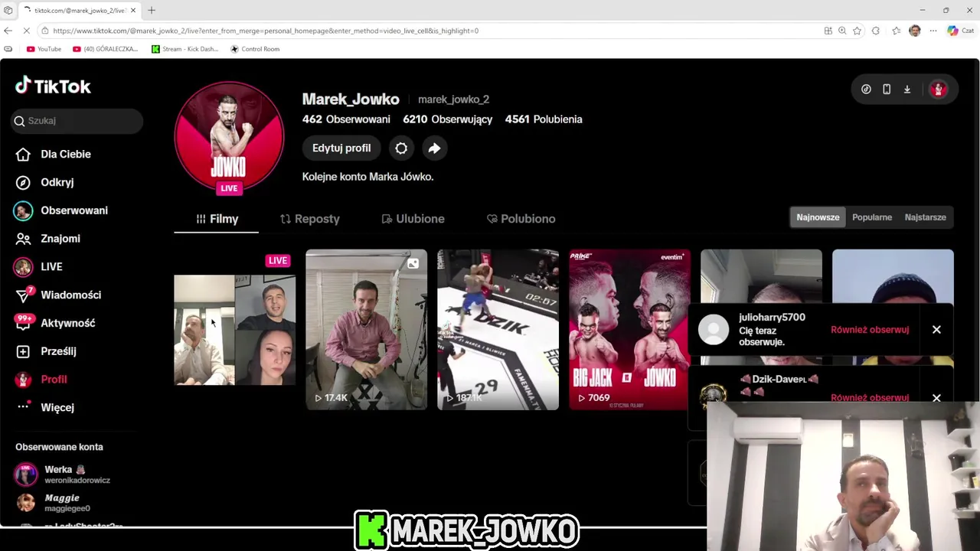Viewport: 980px width, 551px height.
Task: Open Stream - Kick Dash bookmark
Action: coord(185,49)
